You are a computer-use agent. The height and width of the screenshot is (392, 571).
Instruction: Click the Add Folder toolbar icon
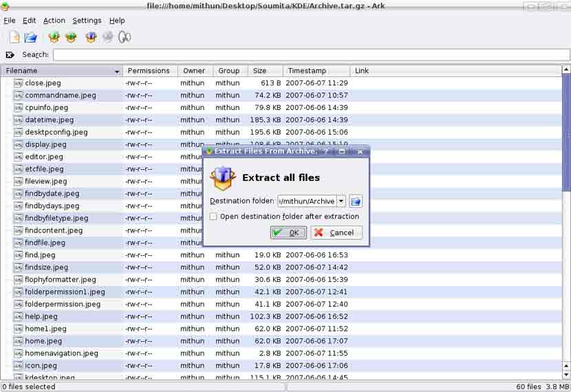tap(72, 37)
